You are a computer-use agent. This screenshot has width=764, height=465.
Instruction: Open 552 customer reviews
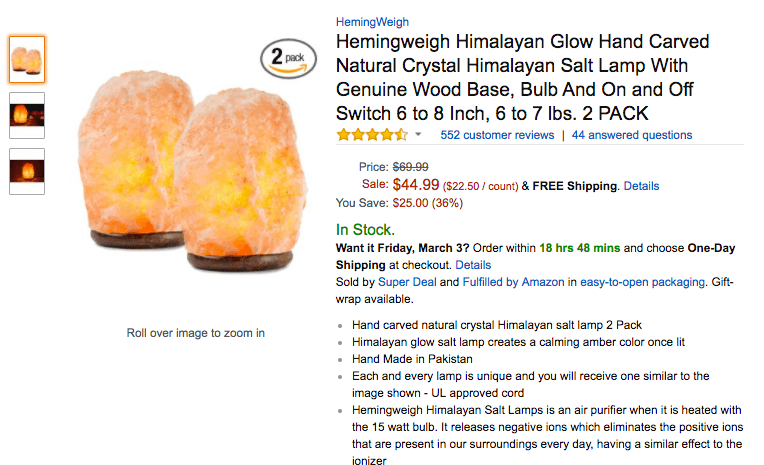497,135
